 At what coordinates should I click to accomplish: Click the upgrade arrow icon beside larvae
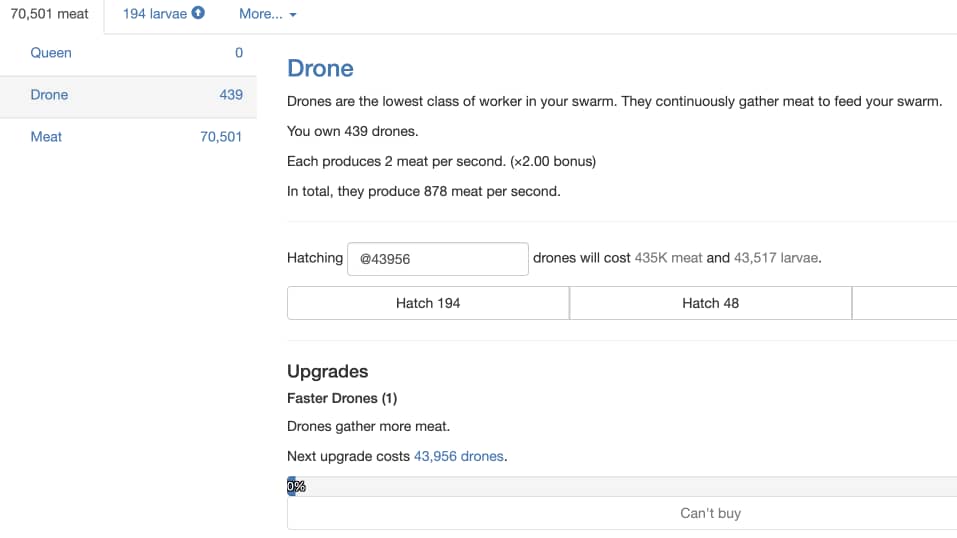click(x=198, y=14)
